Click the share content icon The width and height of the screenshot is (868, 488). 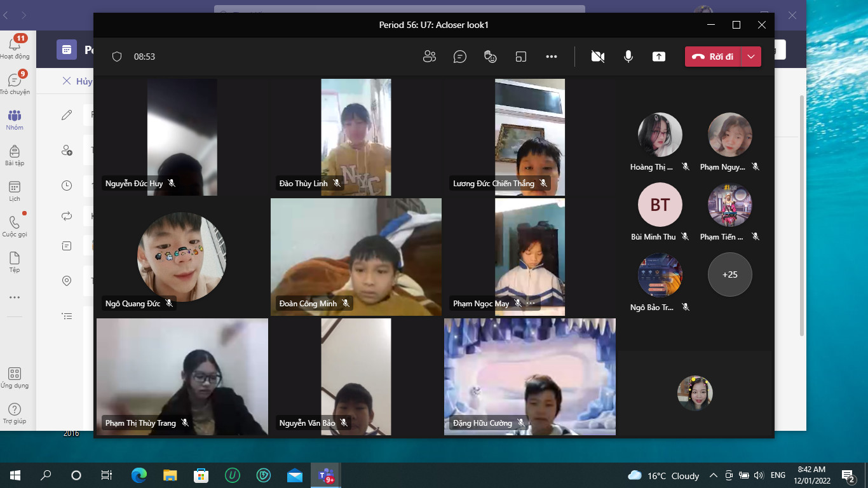click(x=659, y=57)
